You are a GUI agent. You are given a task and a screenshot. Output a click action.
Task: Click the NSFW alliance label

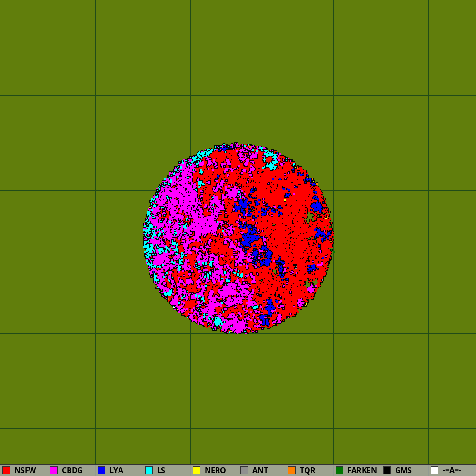coord(25,470)
